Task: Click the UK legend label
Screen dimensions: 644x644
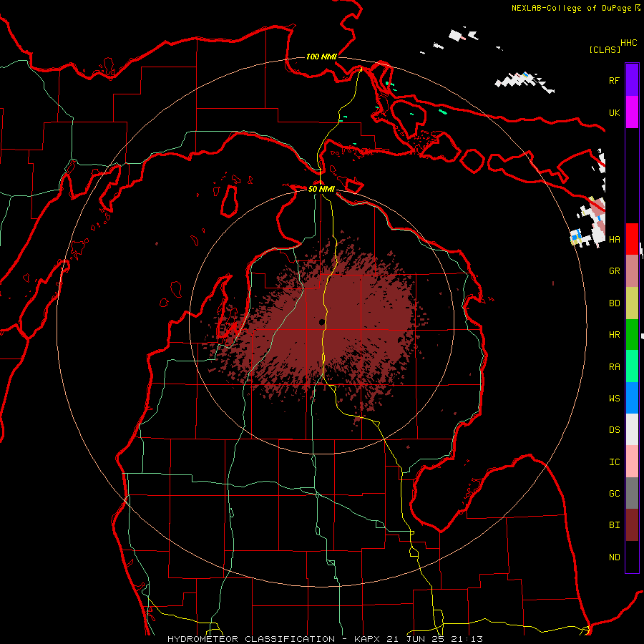Action: point(615,112)
